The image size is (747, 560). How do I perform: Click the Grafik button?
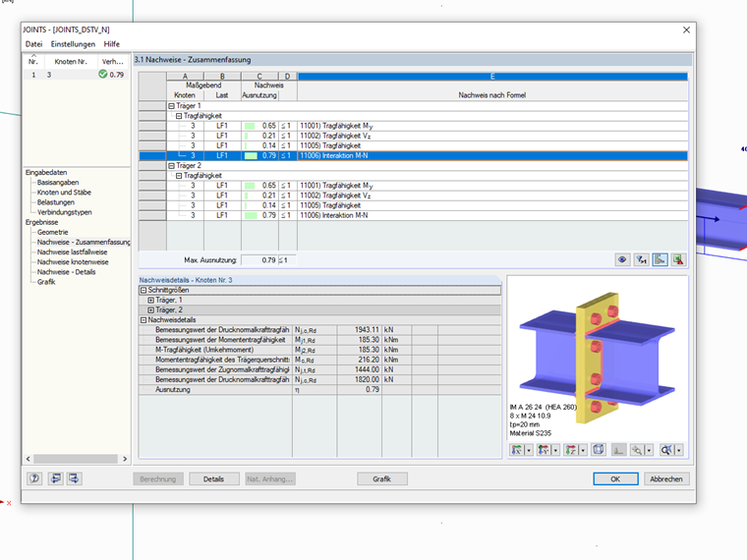pos(382,479)
